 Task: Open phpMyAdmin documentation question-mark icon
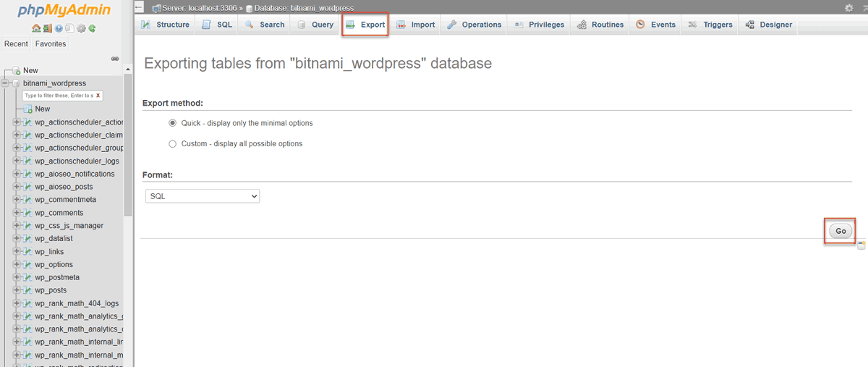pyautogui.click(x=59, y=29)
